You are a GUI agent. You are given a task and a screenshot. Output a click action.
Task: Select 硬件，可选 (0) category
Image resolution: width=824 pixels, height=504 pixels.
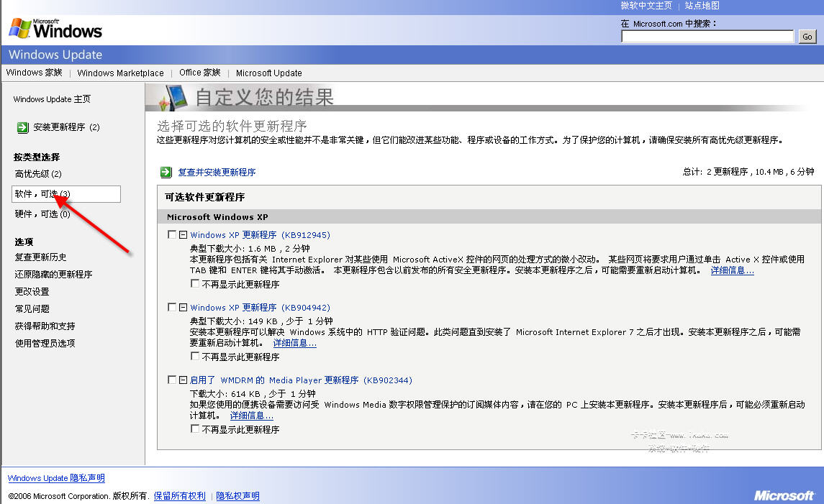coord(42,214)
